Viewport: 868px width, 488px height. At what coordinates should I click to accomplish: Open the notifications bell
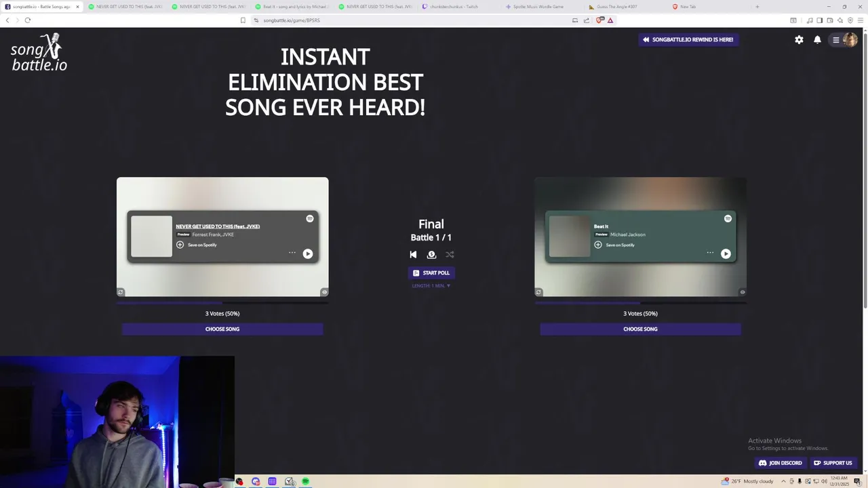pyautogui.click(x=817, y=40)
